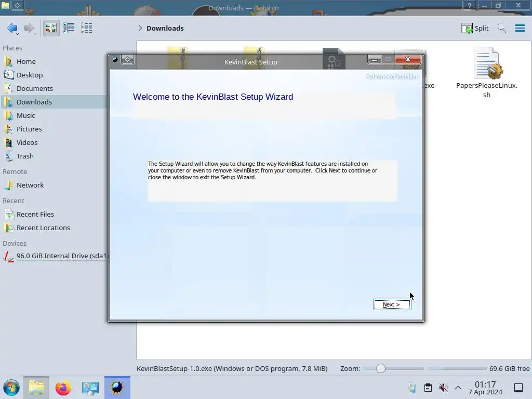This screenshot has width=532, height=399.
Task: Select Downloads in Places sidebar
Action: click(54, 102)
